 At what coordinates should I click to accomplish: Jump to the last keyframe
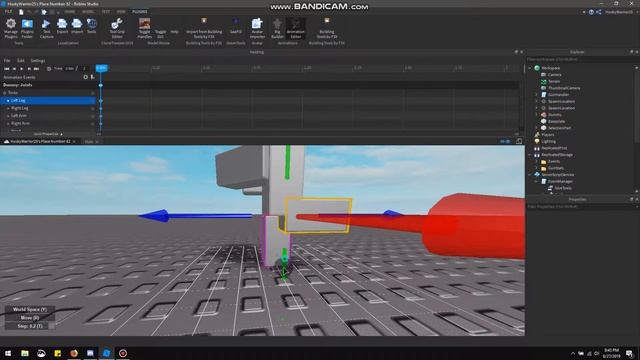click(x=36, y=69)
